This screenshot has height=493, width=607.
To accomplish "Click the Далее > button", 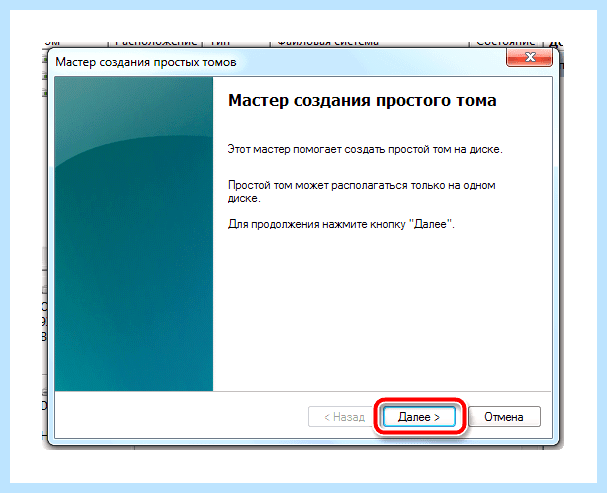I will click(x=419, y=417).
